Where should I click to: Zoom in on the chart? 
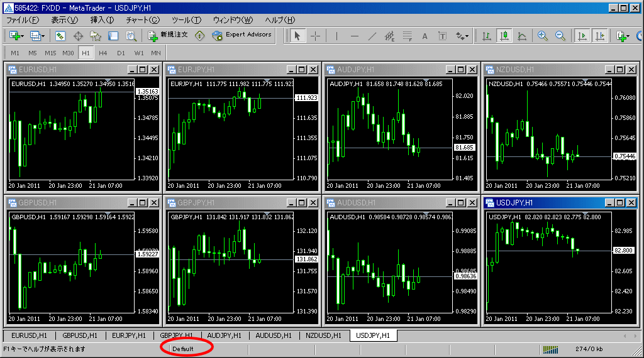[543, 36]
